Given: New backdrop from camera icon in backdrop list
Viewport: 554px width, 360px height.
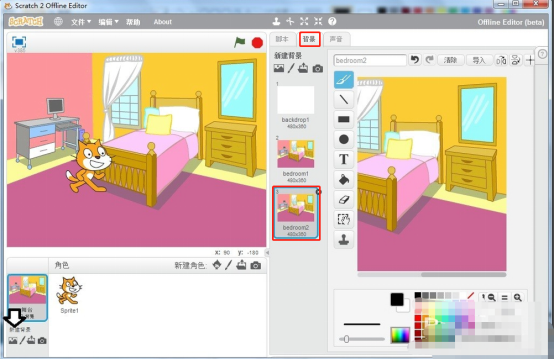Looking at the screenshot, I should pyautogui.click(x=318, y=68).
